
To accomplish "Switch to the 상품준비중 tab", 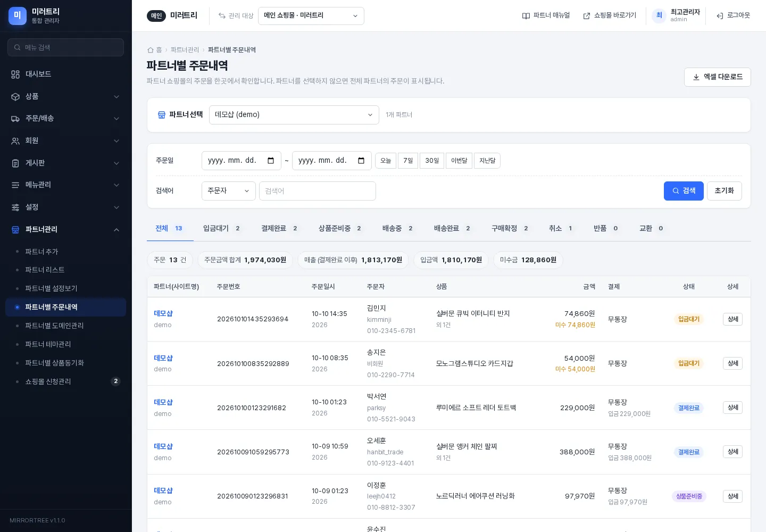I will tap(341, 229).
